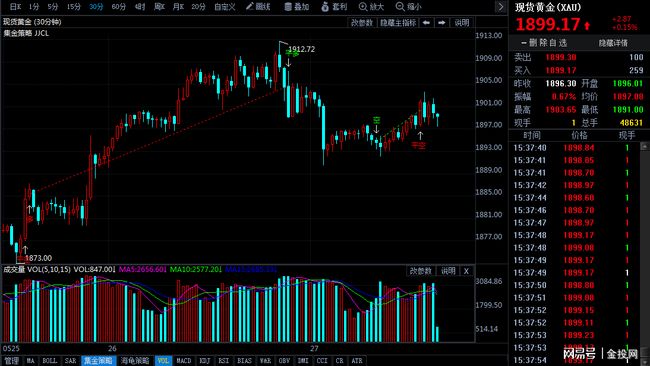Click the tick list scrollbar up arrow
Screen dimensions: 650x366
[x=645, y=147]
